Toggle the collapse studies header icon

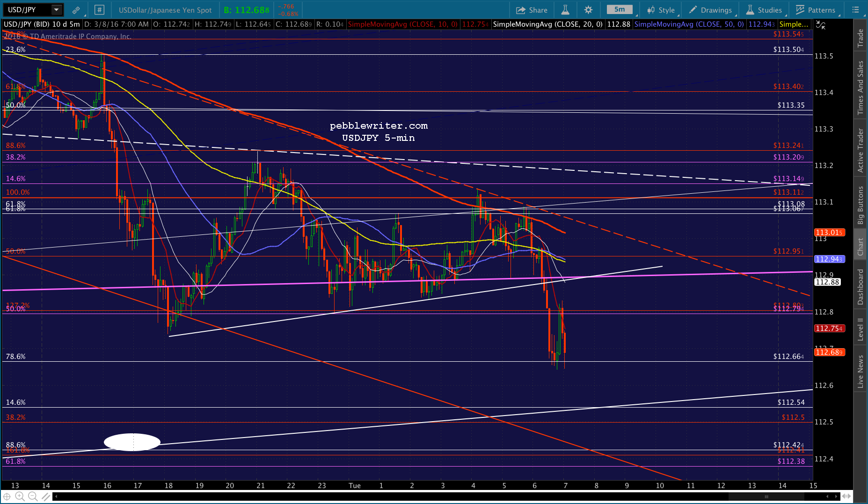tap(821, 25)
